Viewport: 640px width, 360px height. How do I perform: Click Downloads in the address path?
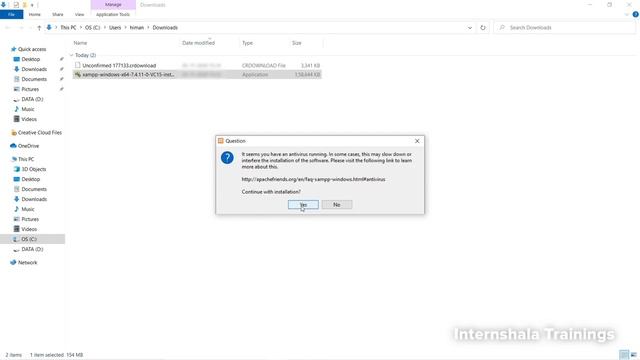(x=165, y=28)
